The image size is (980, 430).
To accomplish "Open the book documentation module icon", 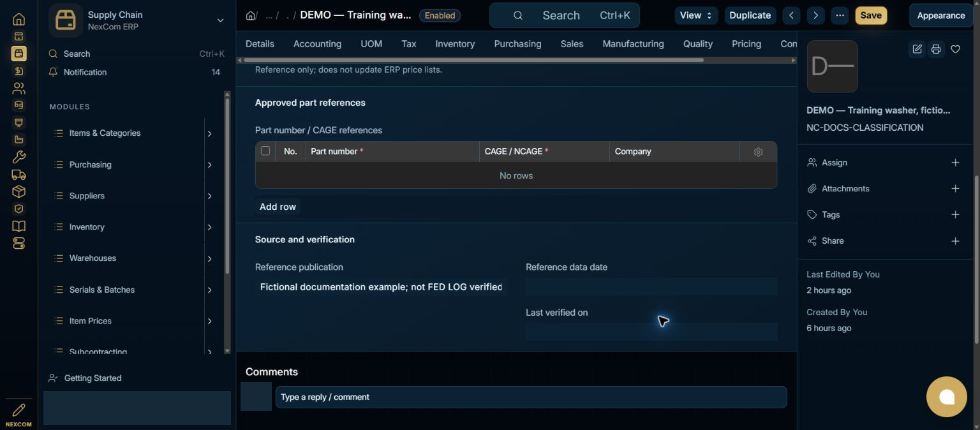I will pos(19,226).
